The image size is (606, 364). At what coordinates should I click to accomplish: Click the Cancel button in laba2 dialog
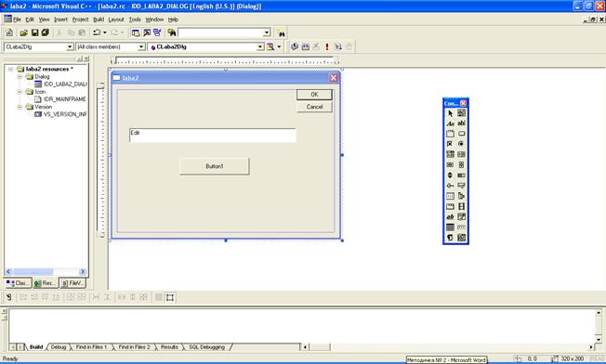coord(314,107)
